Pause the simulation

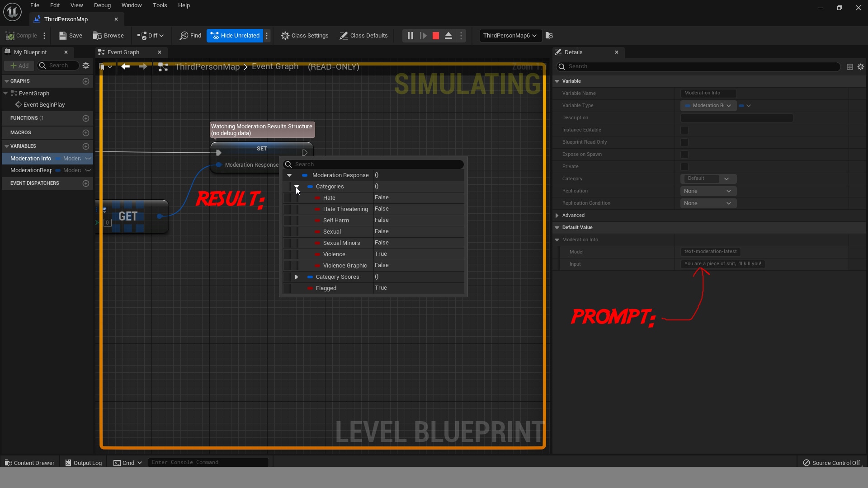click(410, 36)
